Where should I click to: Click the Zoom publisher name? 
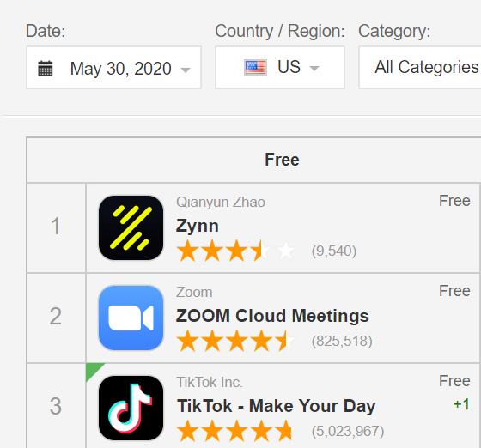(x=194, y=292)
